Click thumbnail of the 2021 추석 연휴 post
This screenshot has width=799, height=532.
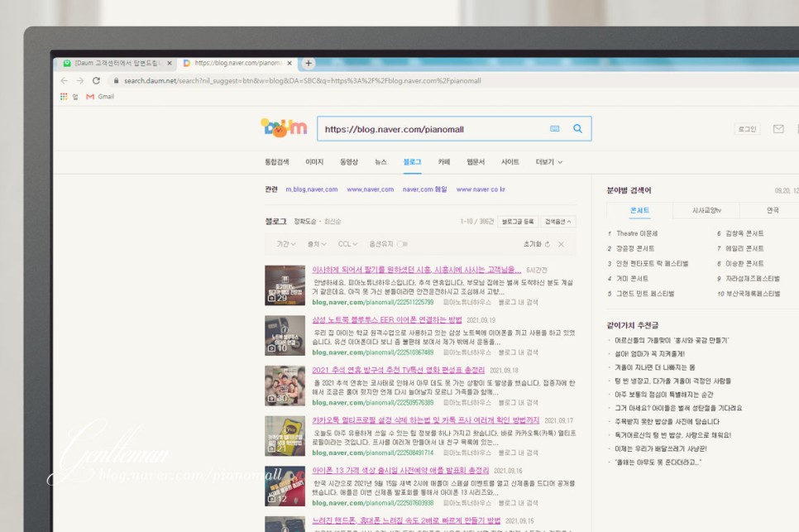point(285,386)
